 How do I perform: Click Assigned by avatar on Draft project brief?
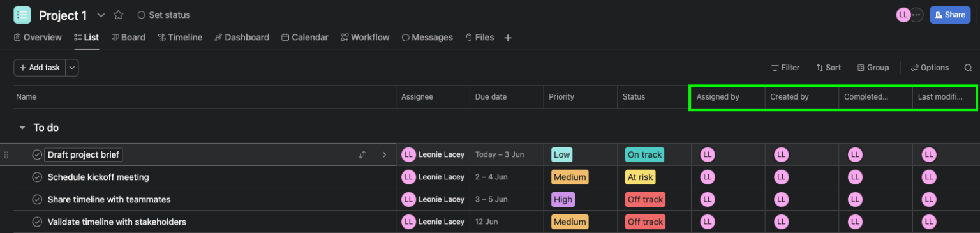point(707,154)
